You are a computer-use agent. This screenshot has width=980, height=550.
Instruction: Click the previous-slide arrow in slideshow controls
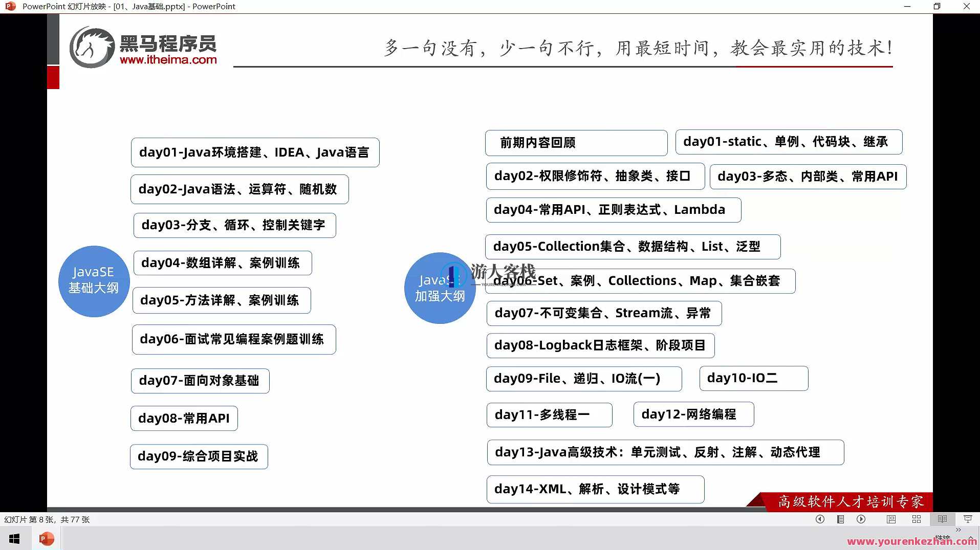tap(819, 519)
